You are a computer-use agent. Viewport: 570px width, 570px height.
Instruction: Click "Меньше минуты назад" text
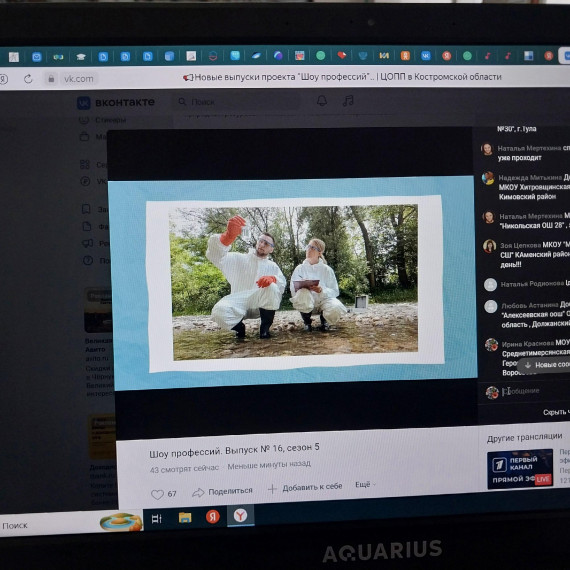click(x=269, y=465)
